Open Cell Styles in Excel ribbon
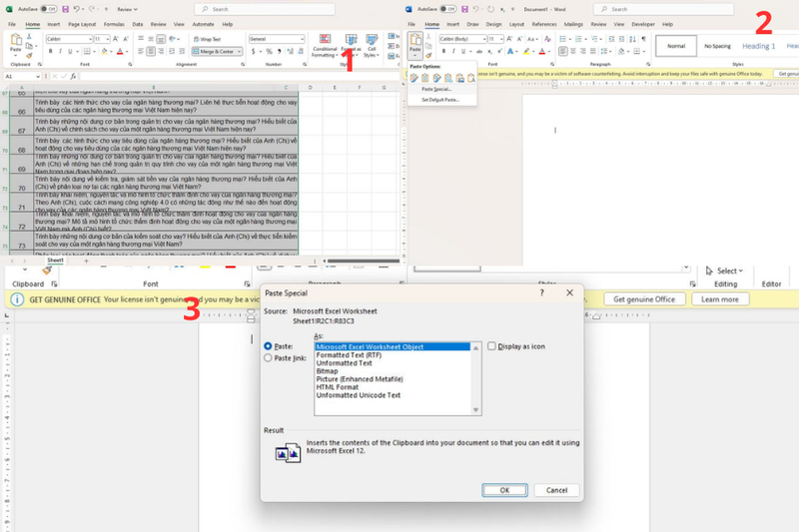The height and width of the screenshot is (532, 799). (372, 45)
